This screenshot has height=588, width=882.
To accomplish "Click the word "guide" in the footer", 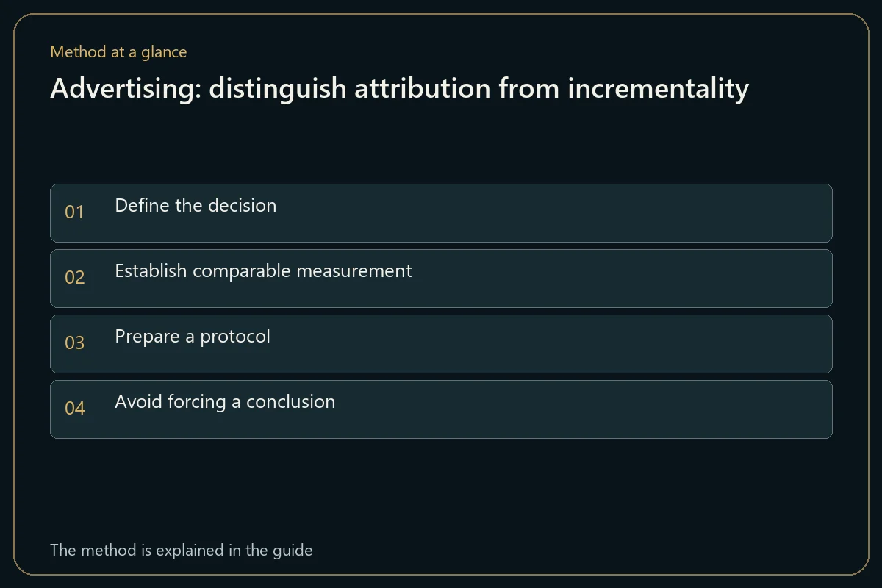I will [x=292, y=550].
